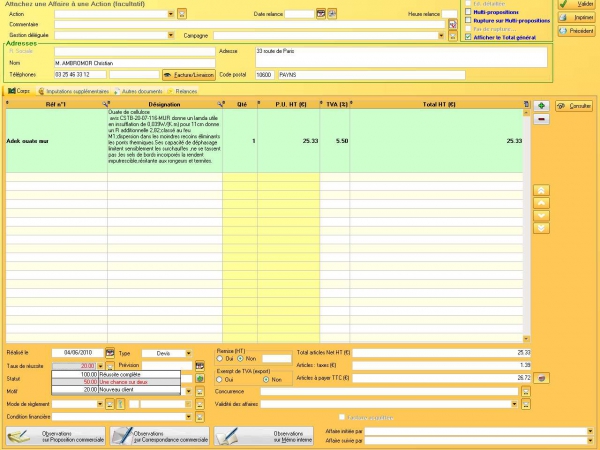Enable Multi-propositions checkbox

[468, 12]
